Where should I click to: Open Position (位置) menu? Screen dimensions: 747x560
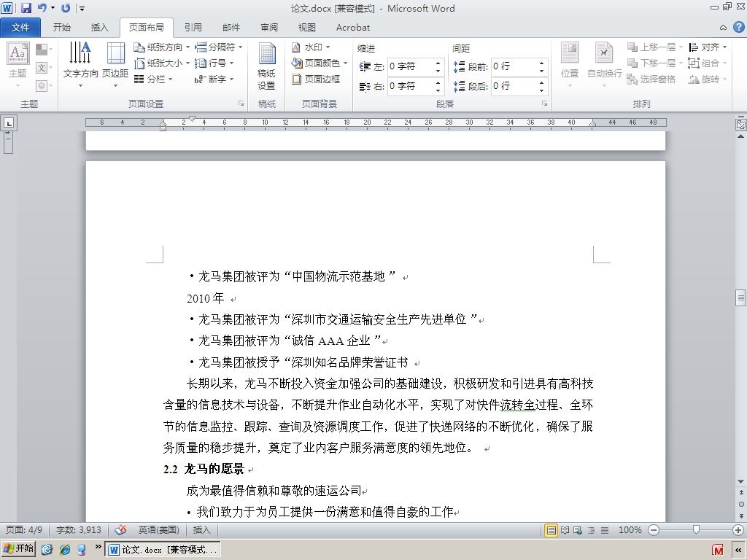tap(570, 65)
